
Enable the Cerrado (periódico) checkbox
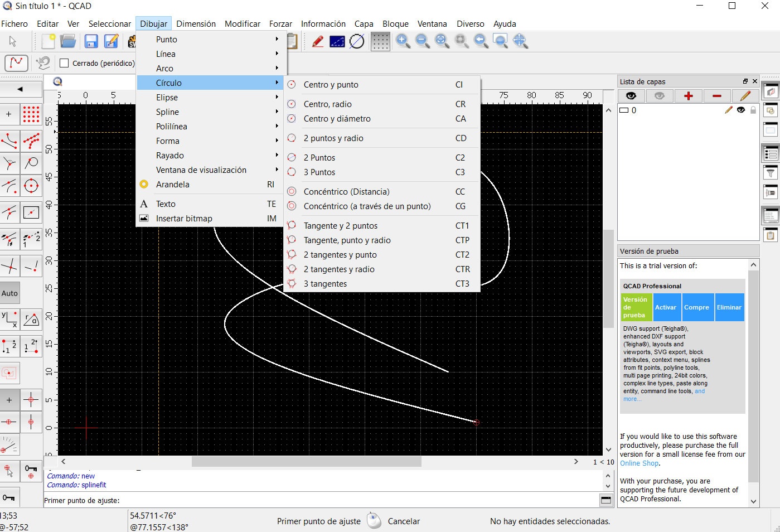pyautogui.click(x=65, y=64)
